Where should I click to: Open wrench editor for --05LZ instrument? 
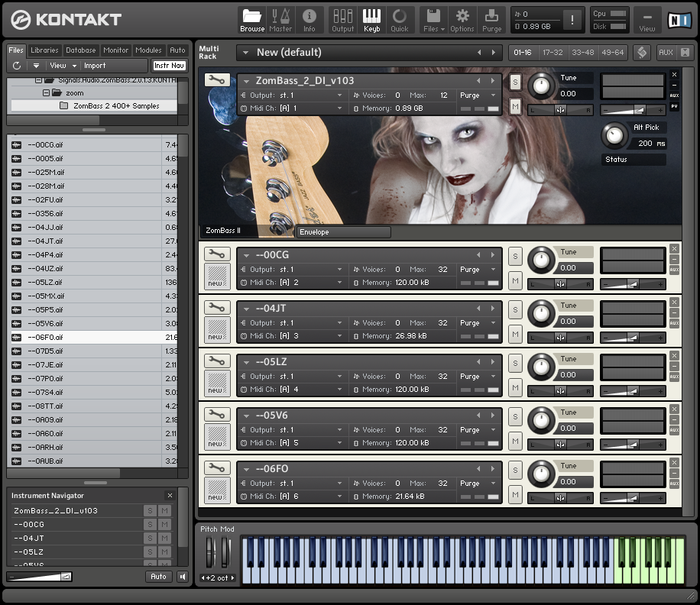(x=217, y=361)
